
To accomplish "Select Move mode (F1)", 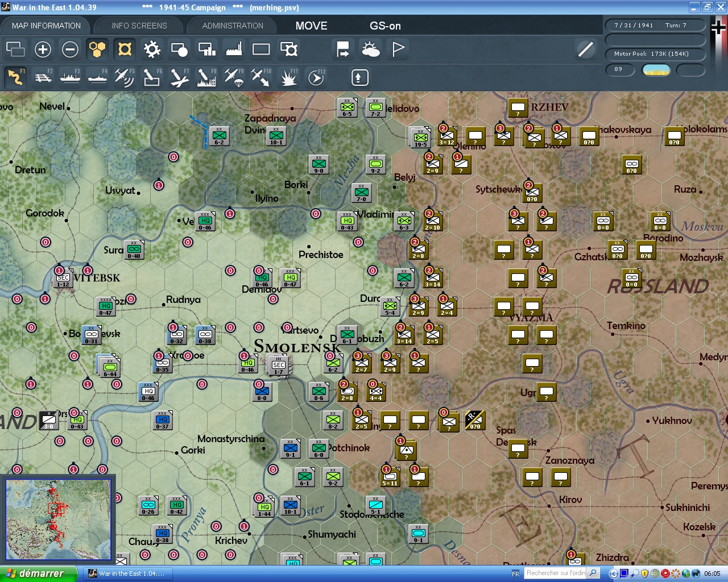I will [x=15, y=77].
